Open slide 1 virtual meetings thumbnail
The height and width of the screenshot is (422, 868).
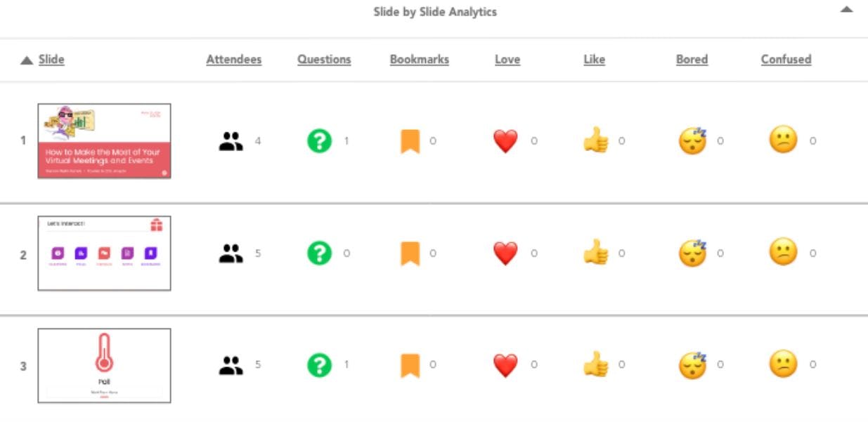click(x=104, y=141)
